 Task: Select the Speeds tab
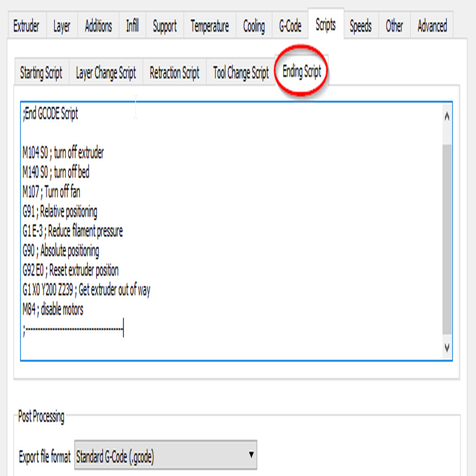tap(361, 26)
